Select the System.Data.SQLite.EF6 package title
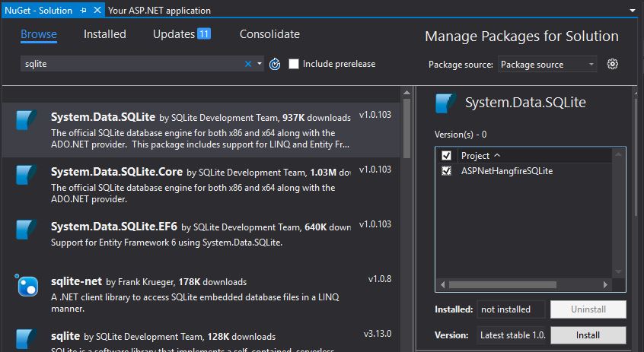This screenshot has height=352, width=644. pos(113,227)
